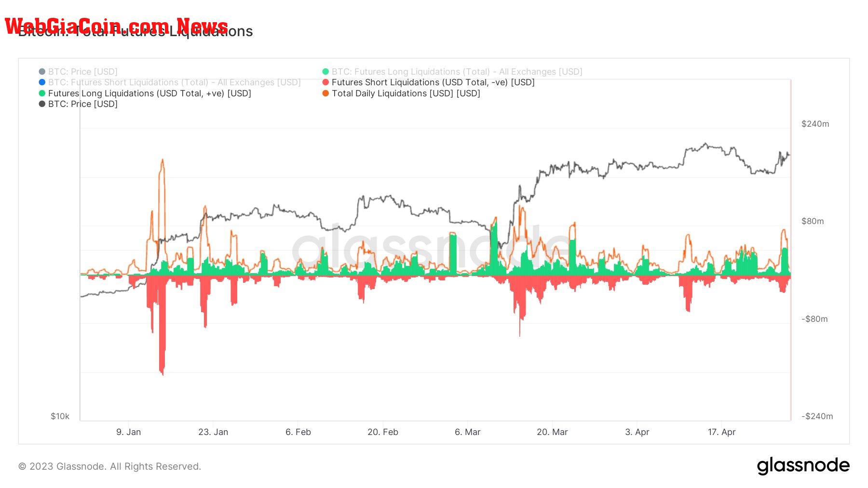Toggle the active dark BTC: Price [USD] legend
The width and height of the screenshot is (868, 488).
point(78,104)
